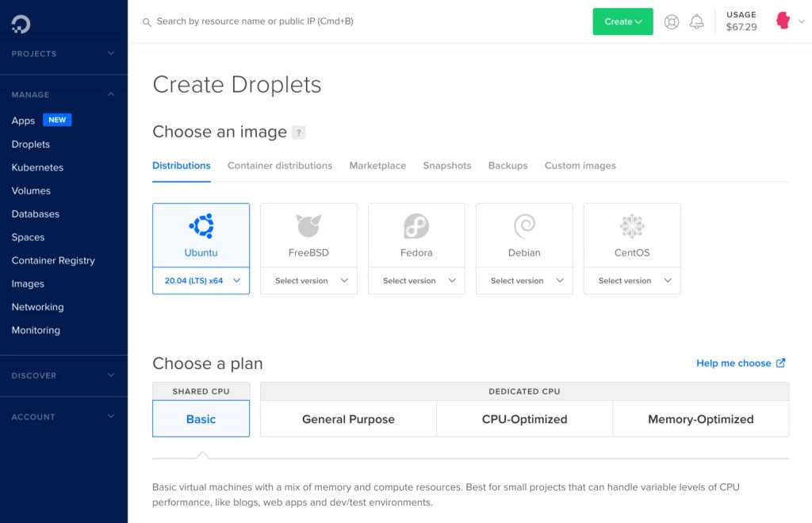Select the FreeBSD logo card
This screenshot has height=523, width=812.
coord(308,236)
